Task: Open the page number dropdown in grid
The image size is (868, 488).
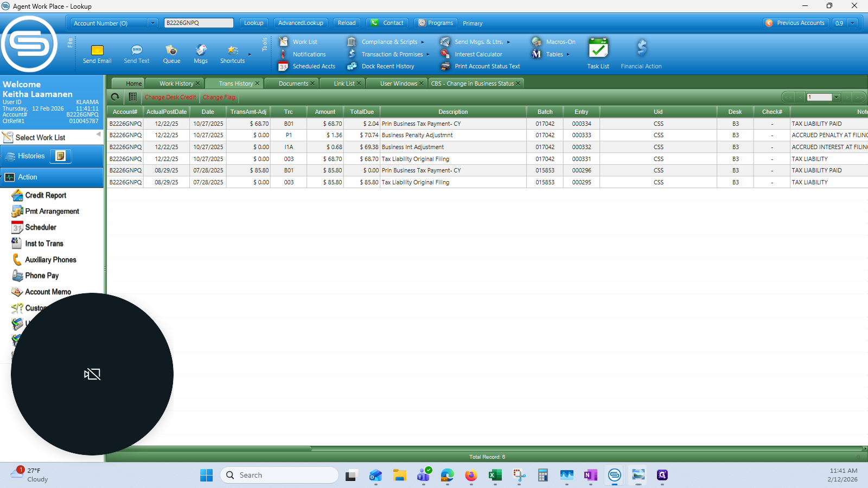Action: tap(836, 97)
